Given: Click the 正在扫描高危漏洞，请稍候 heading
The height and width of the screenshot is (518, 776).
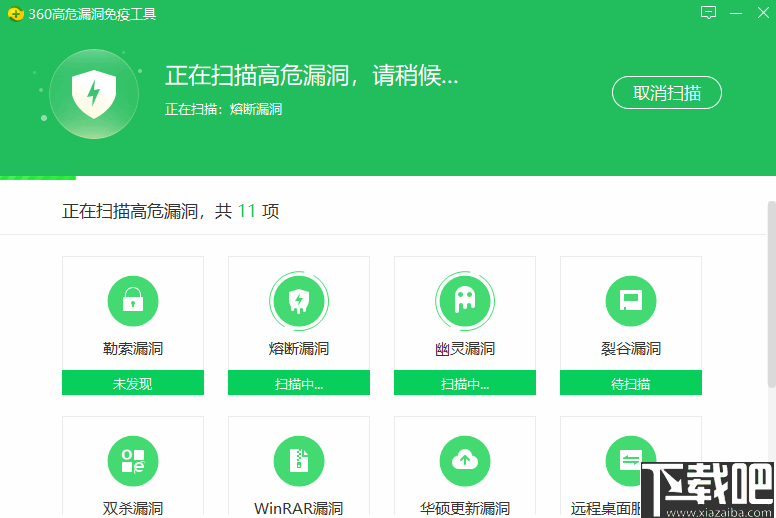Looking at the screenshot, I should (x=312, y=76).
